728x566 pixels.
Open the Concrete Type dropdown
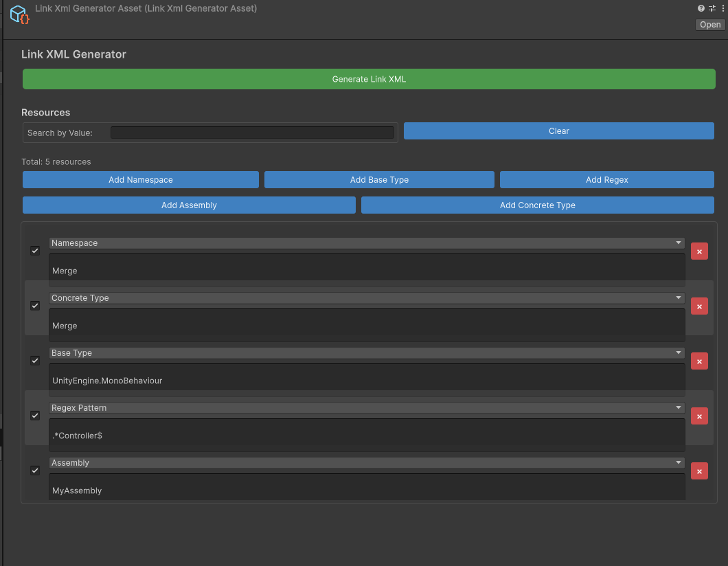click(x=367, y=297)
